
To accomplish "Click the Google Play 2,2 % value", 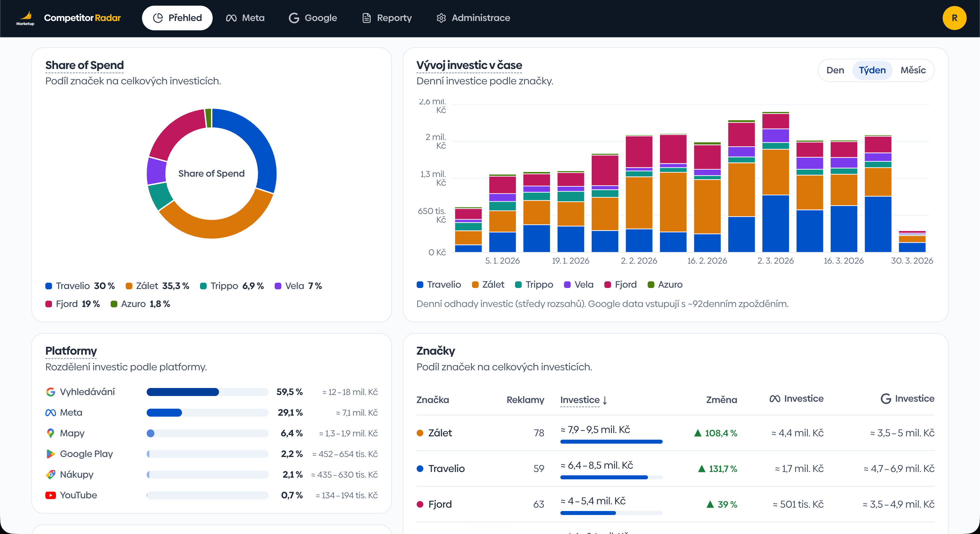I will 292,454.
